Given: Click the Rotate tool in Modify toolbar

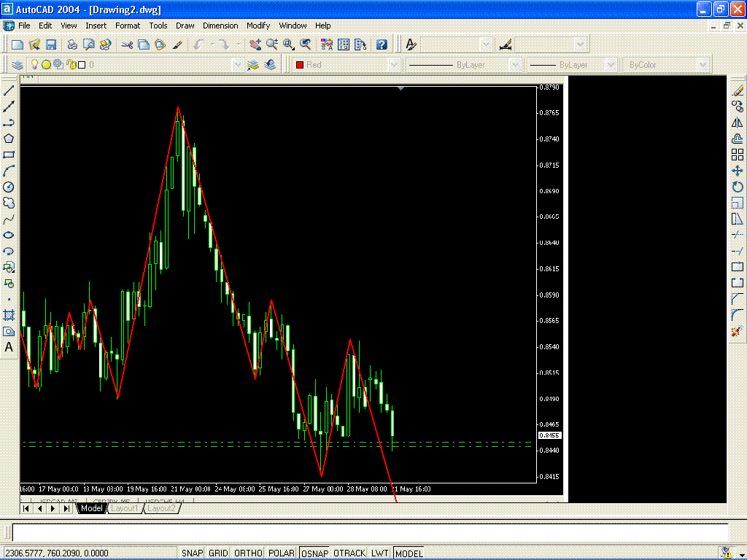Looking at the screenshot, I should (x=737, y=187).
